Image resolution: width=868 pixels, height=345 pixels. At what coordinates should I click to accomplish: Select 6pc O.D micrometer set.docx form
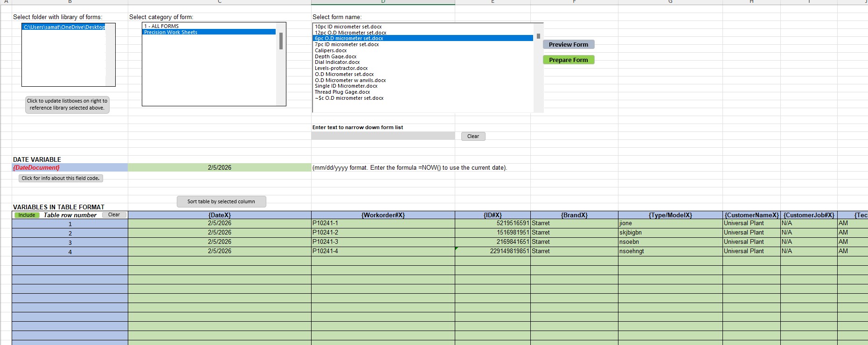423,38
